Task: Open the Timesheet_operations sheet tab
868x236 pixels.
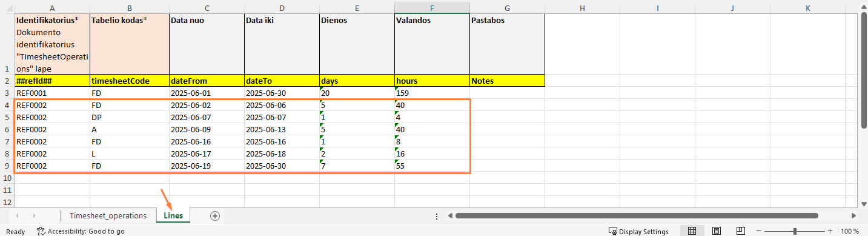Action: pyautogui.click(x=108, y=215)
